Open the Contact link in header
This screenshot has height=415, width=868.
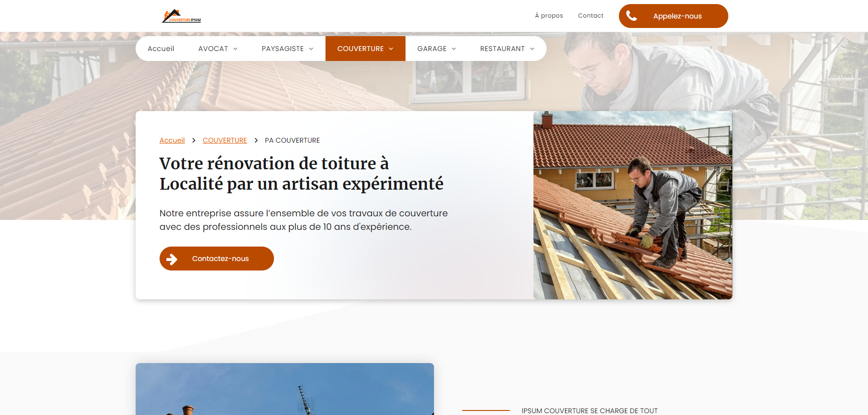pos(590,16)
